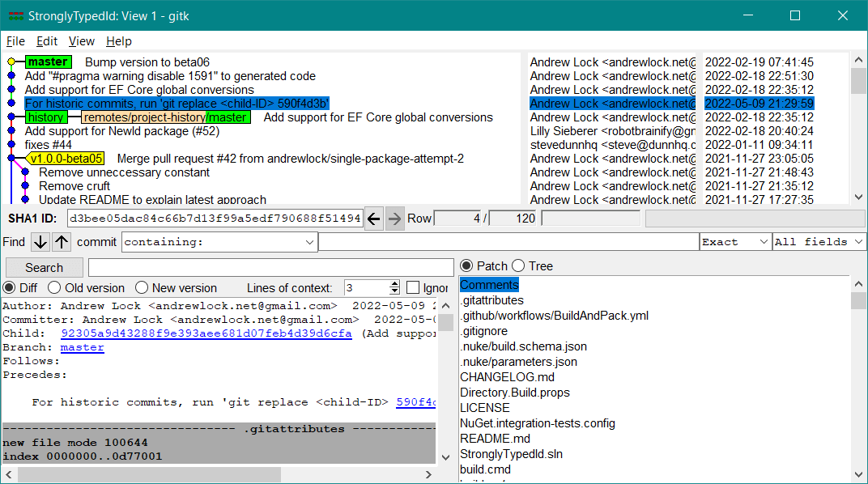Find next commit with down arrow
Image resolution: width=868 pixels, height=484 pixels.
click(x=40, y=242)
